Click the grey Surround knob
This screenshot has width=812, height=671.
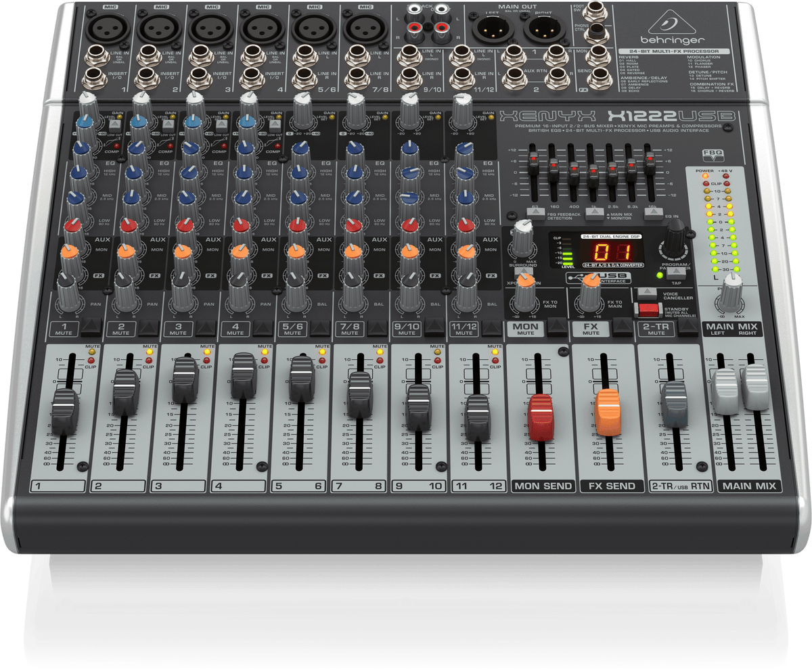(523, 237)
